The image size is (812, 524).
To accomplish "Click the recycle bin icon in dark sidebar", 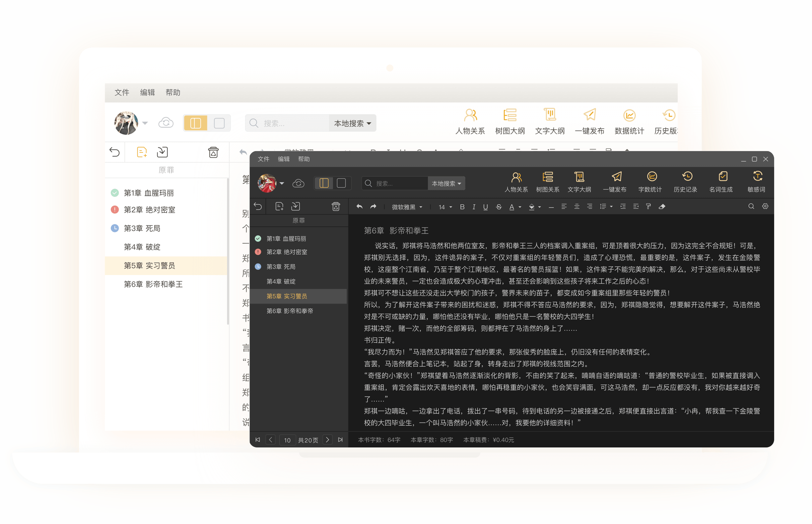I will (336, 206).
